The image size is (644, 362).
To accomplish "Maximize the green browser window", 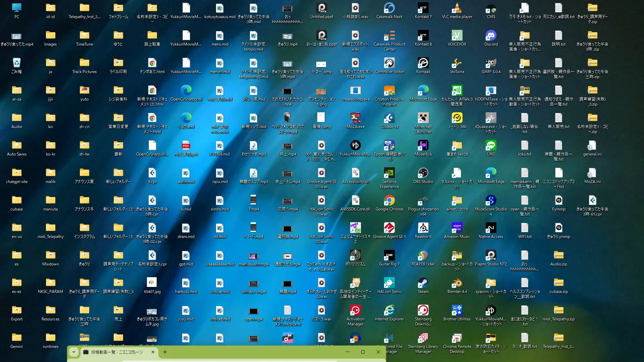I will click(363, 352).
